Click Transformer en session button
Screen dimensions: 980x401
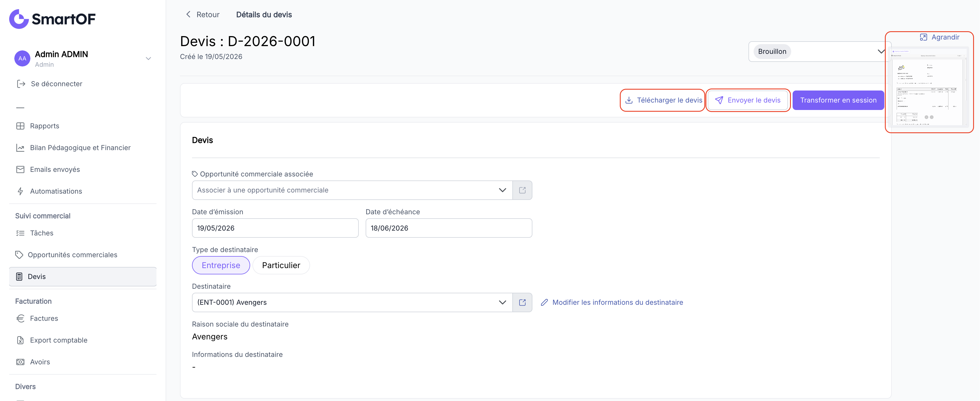[838, 100]
